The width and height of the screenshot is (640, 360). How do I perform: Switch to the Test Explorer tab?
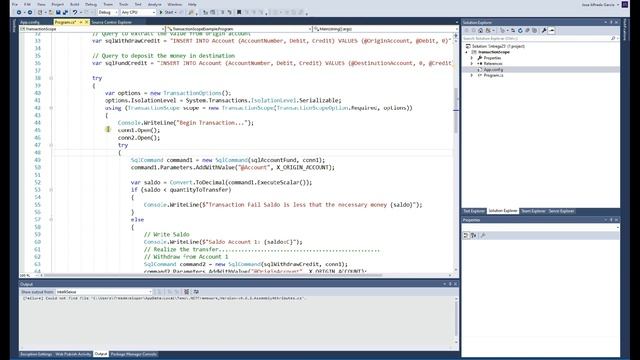[x=474, y=211]
